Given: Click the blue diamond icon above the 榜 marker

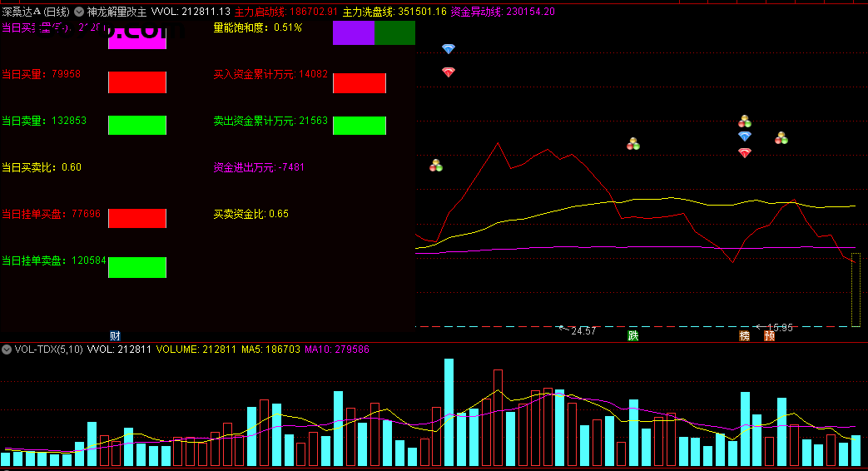Looking at the screenshot, I should [745, 136].
